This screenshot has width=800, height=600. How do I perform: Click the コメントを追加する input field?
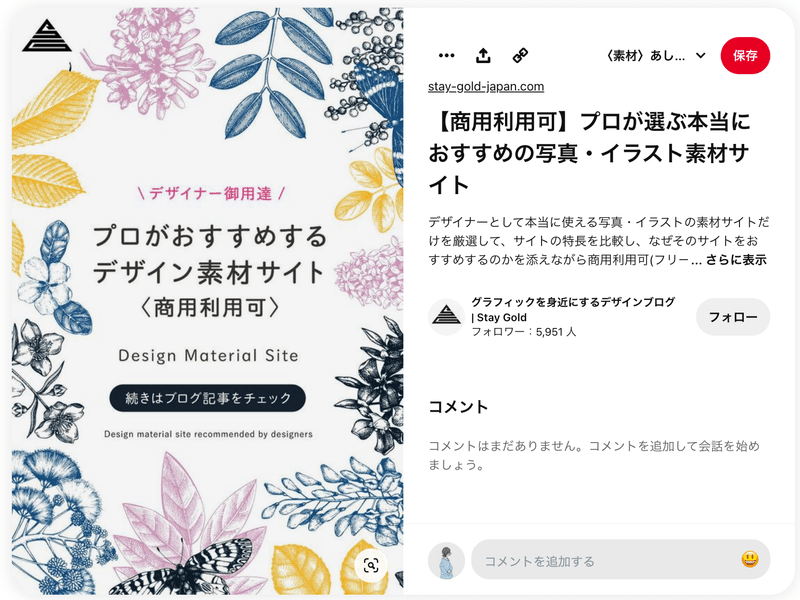pyautogui.click(x=620, y=560)
